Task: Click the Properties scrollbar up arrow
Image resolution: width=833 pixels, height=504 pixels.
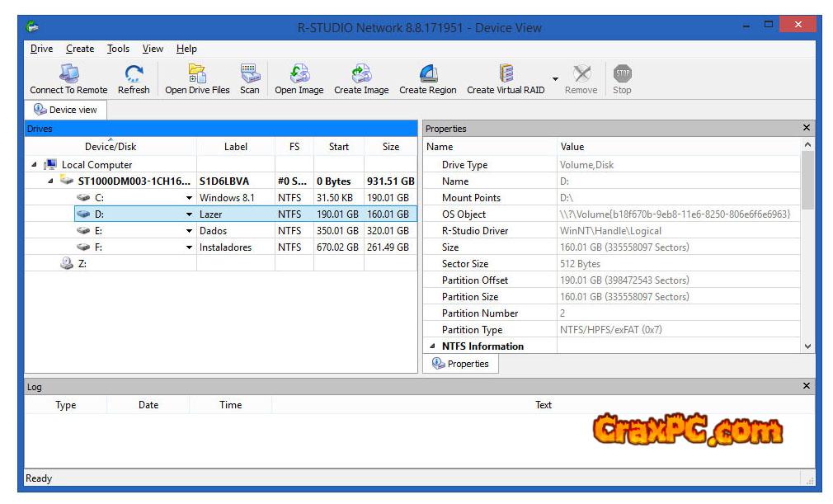Action: point(807,144)
